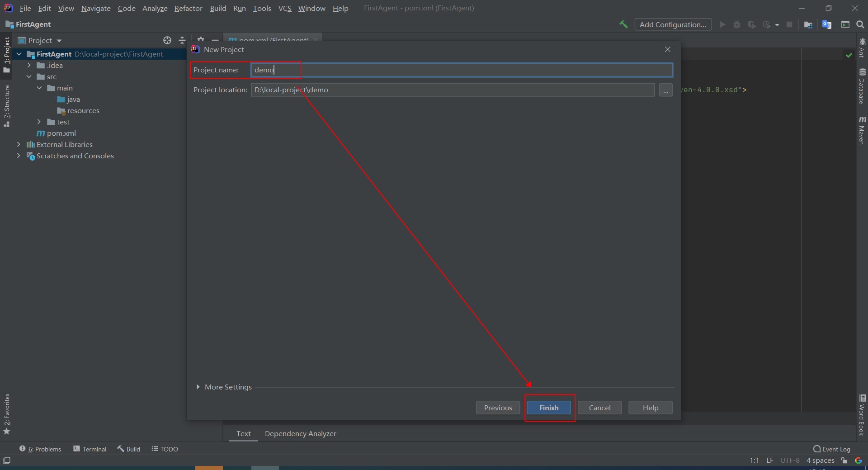The width and height of the screenshot is (868, 470).
Task: Click the 4 spaces indent indicator
Action: 820,461
